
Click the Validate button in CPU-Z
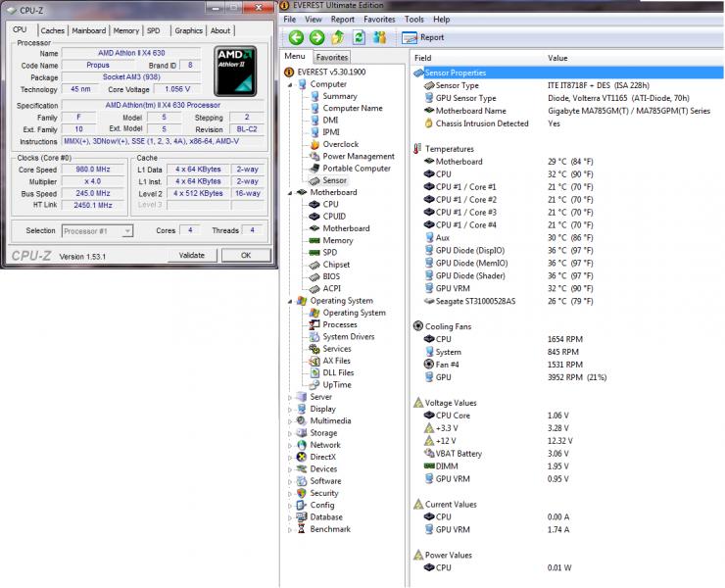(x=191, y=256)
